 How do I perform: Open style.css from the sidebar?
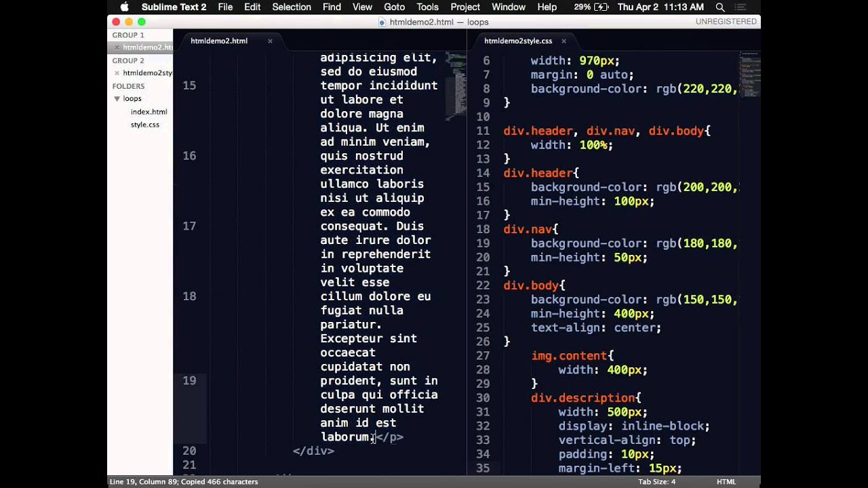[144, 125]
